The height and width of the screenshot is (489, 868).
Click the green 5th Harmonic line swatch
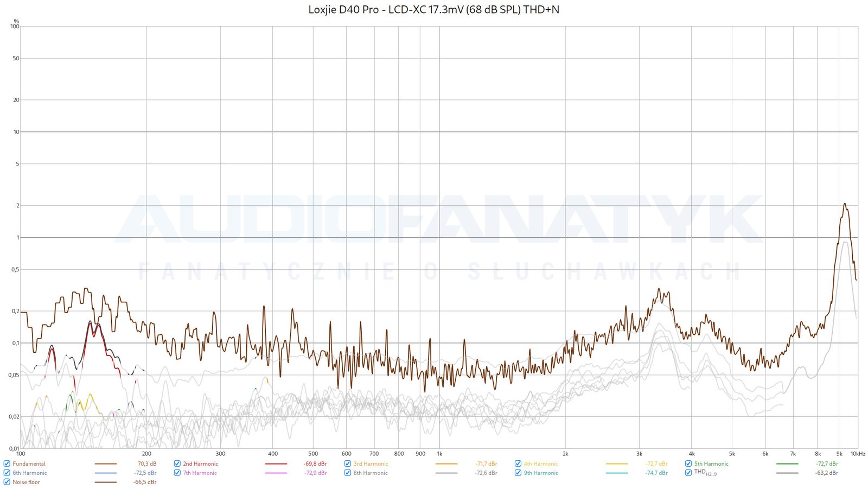coord(787,464)
